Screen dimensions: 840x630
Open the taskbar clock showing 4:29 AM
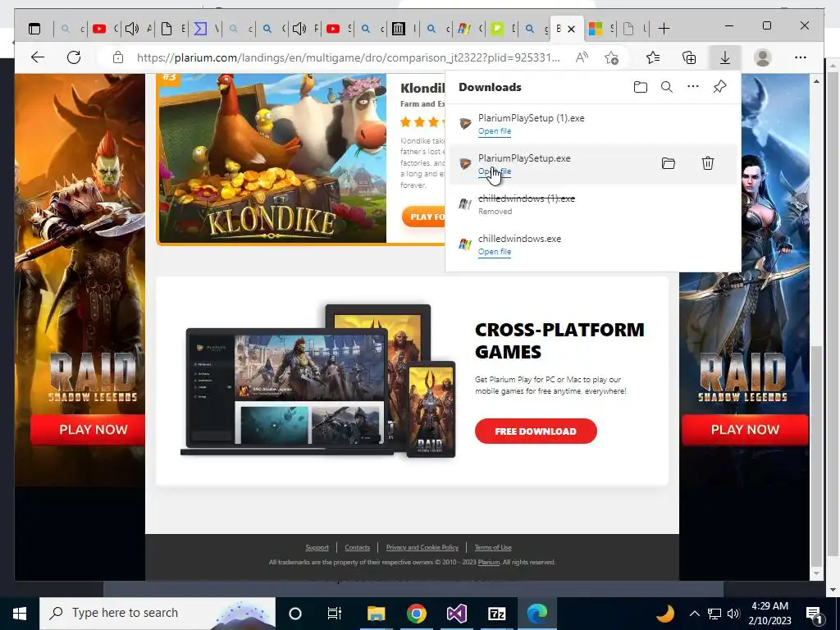click(x=769, y=614)
